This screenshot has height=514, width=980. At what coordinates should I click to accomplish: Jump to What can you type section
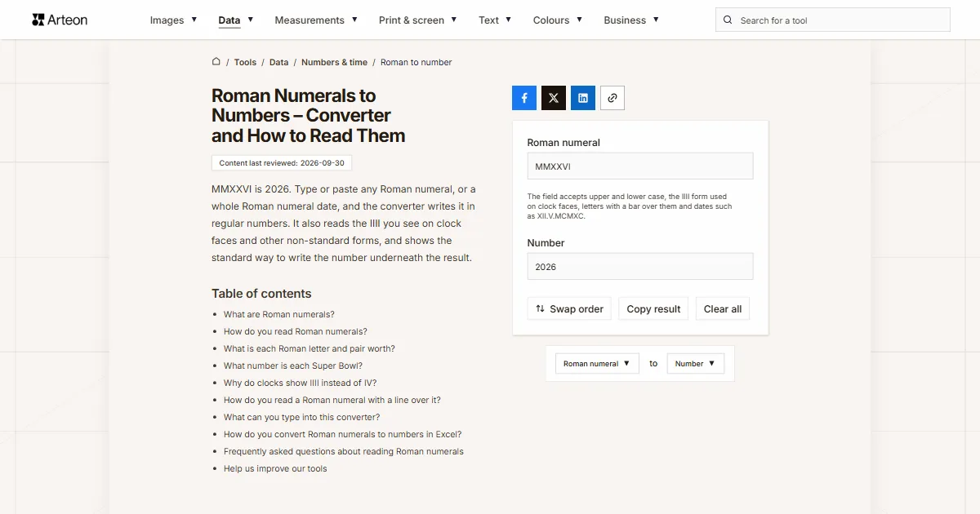pos(302,417)
